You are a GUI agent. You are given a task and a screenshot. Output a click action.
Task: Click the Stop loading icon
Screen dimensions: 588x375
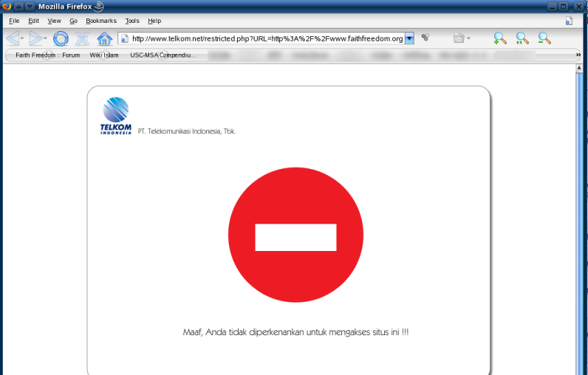(x=82, y=38)
